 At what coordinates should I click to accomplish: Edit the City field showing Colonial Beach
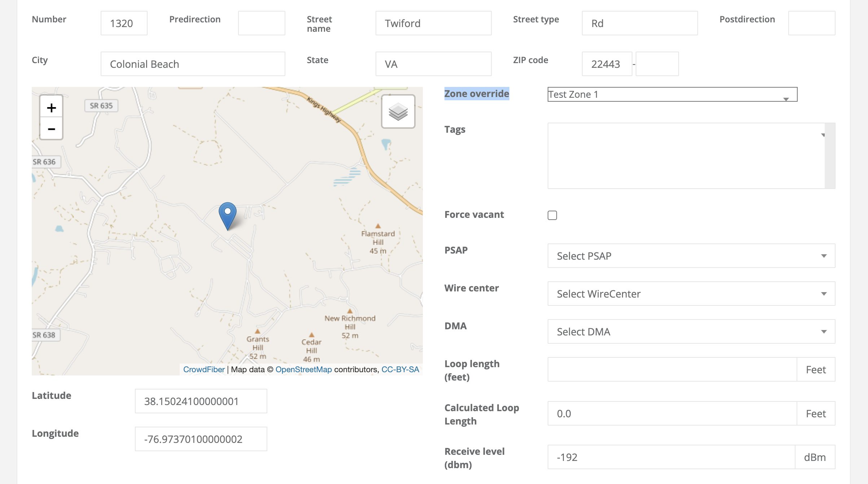click(x=193, y=64)
